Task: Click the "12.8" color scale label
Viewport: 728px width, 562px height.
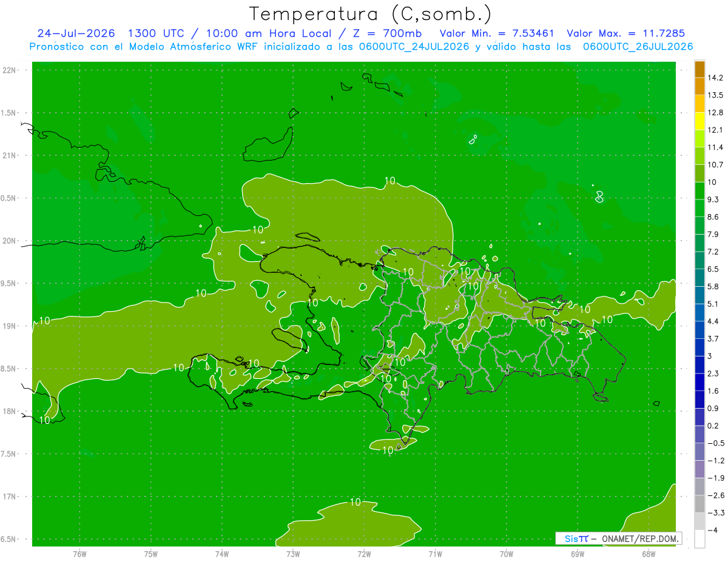Action: pyautogui.click(x=716, y=113)
